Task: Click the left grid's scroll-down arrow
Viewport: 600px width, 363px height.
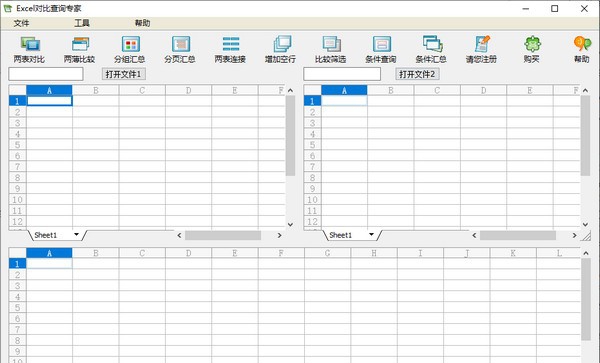Action: pyautogui.click(x=290, y=225)
